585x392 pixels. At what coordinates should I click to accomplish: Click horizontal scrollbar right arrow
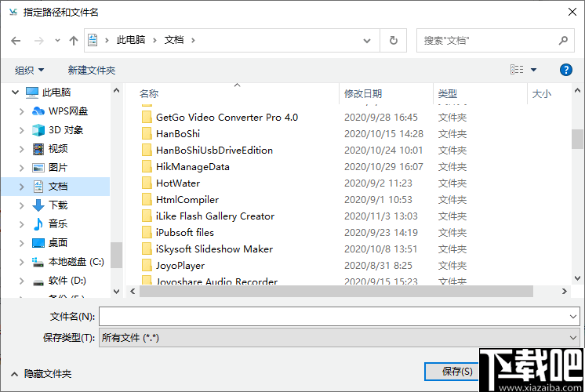pos(564,292)
